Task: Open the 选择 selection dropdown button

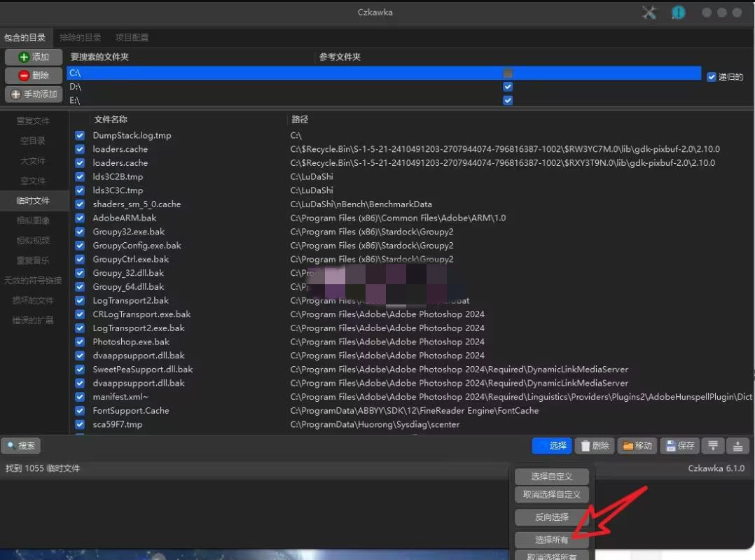Action: pos(552,445)
